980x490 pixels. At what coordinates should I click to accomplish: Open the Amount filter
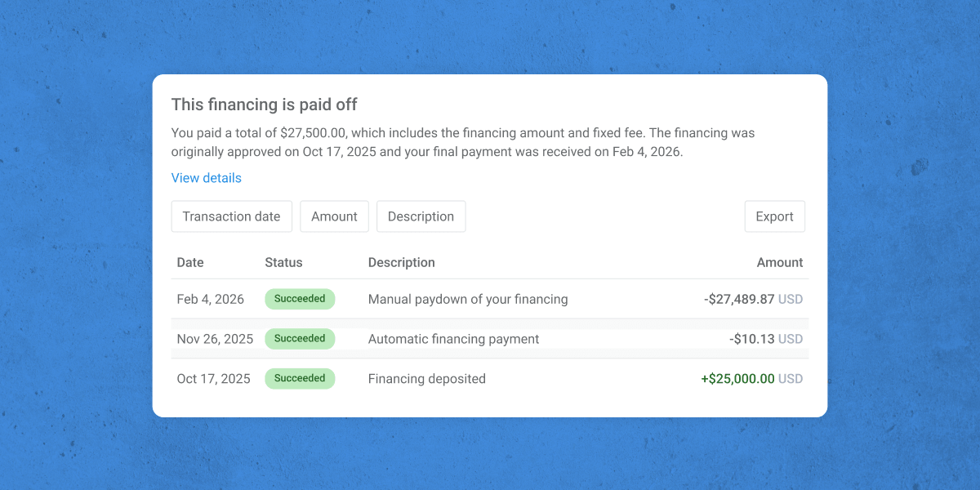tap(335, 216)
